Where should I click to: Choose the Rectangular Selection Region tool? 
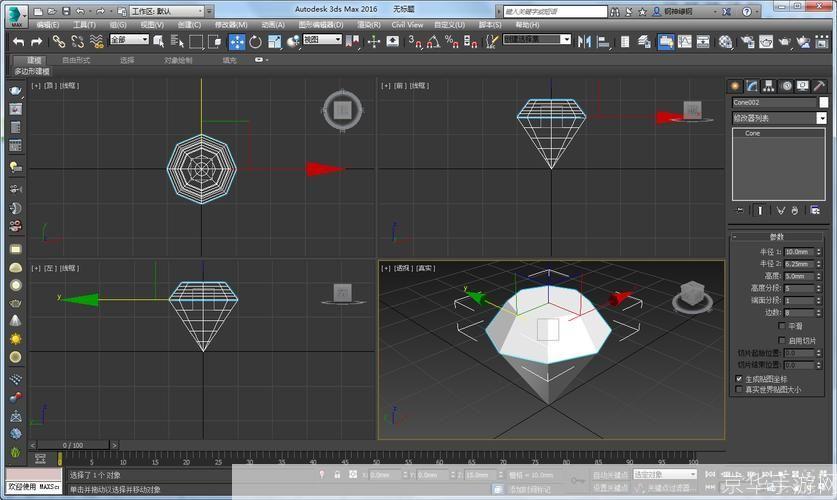tap(195, 41)
